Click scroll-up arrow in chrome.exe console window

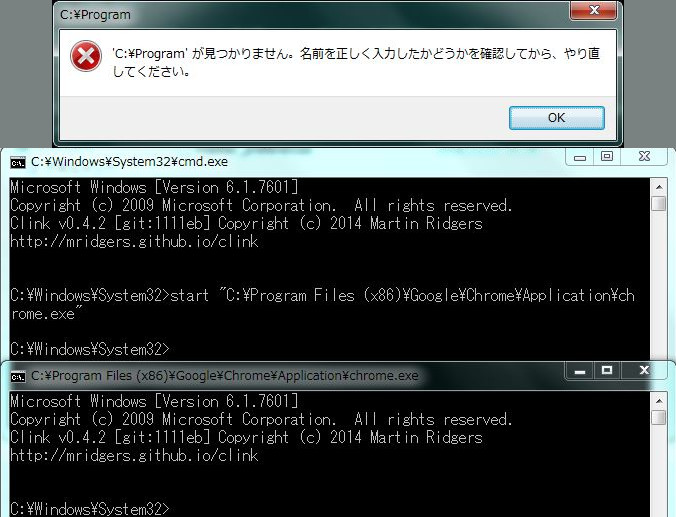pos(659,401)
